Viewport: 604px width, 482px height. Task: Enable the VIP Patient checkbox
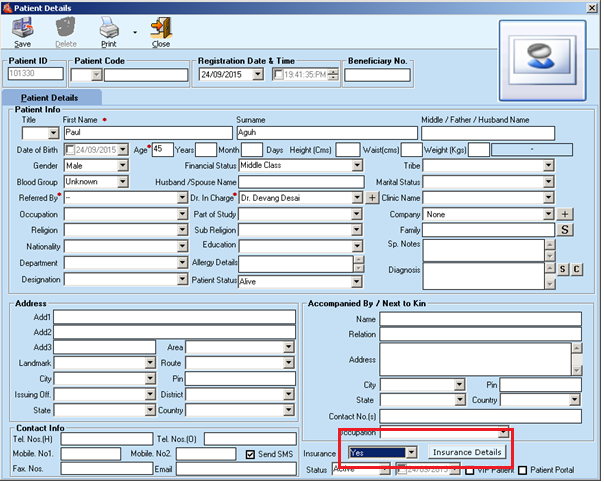[x=471, y=470]
